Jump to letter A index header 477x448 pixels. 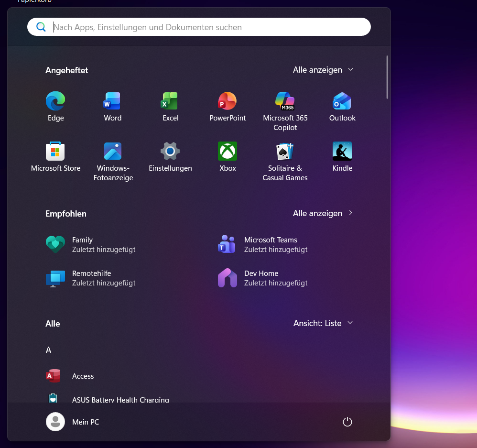click(x=48, y=350)
